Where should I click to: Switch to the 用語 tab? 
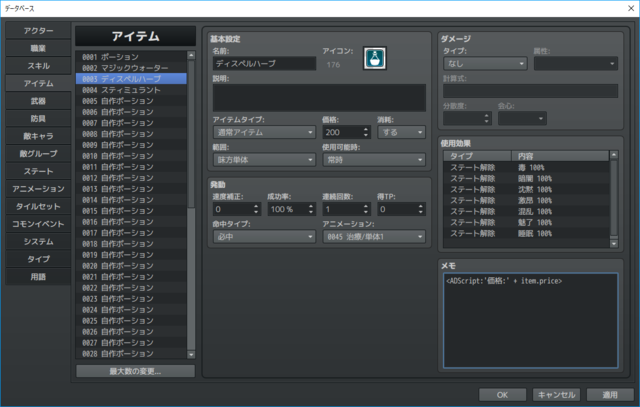38,276
